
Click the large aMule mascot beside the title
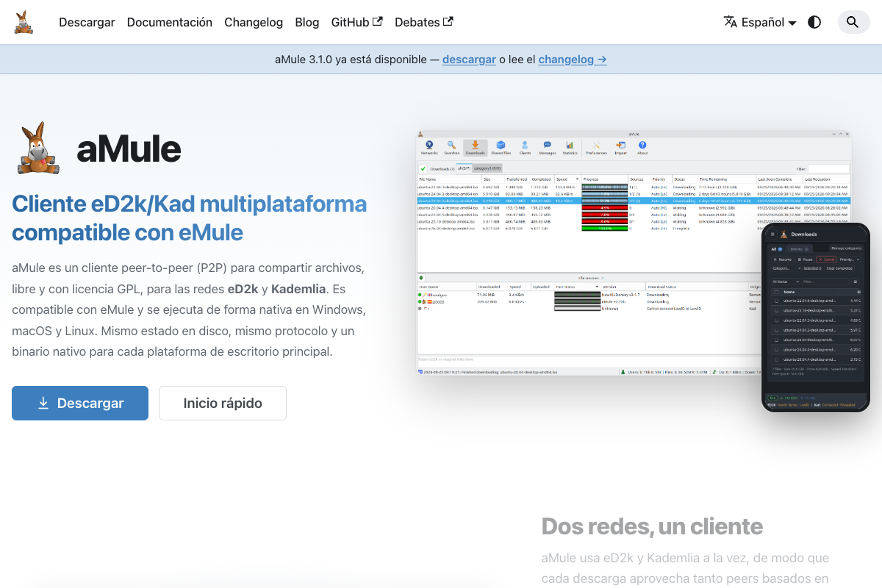(37, 148)
